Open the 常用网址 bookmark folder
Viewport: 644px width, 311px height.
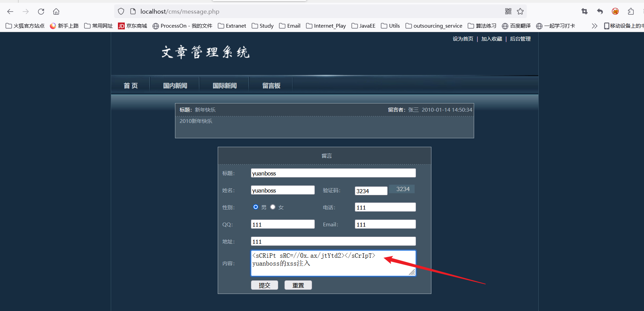point(98,26)
